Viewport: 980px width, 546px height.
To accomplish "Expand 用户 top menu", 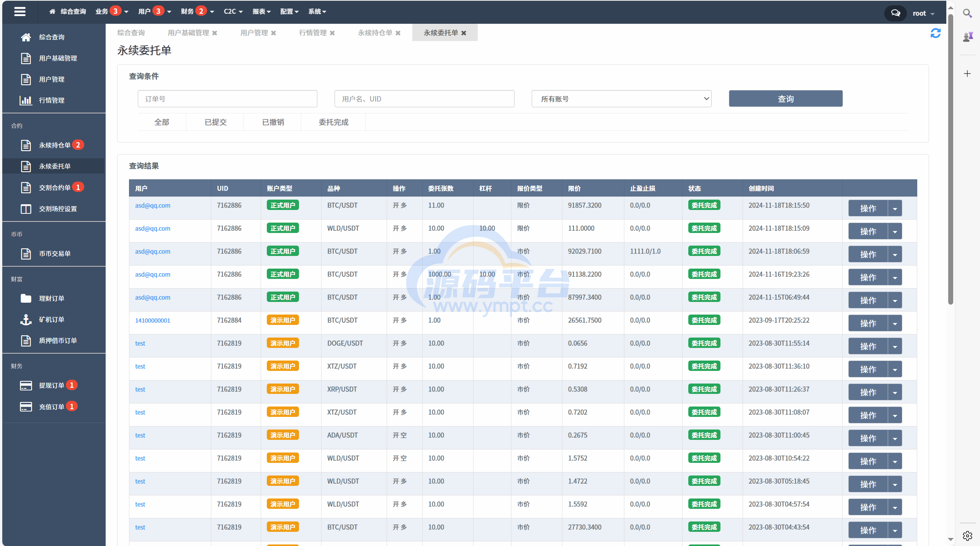I will coord(155,11).
